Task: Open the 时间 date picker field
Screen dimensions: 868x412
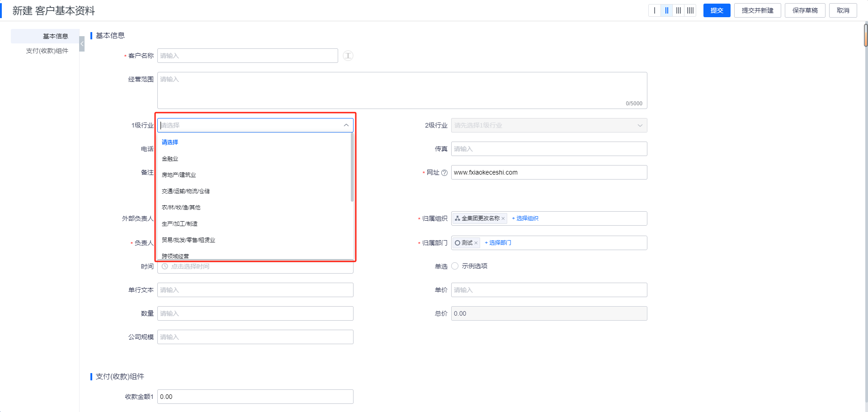Action: click(x=255, y=267)
